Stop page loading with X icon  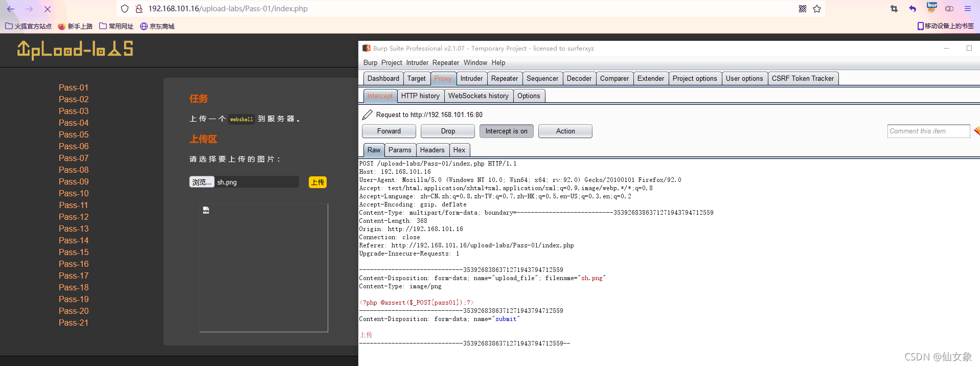click(47, 9)
